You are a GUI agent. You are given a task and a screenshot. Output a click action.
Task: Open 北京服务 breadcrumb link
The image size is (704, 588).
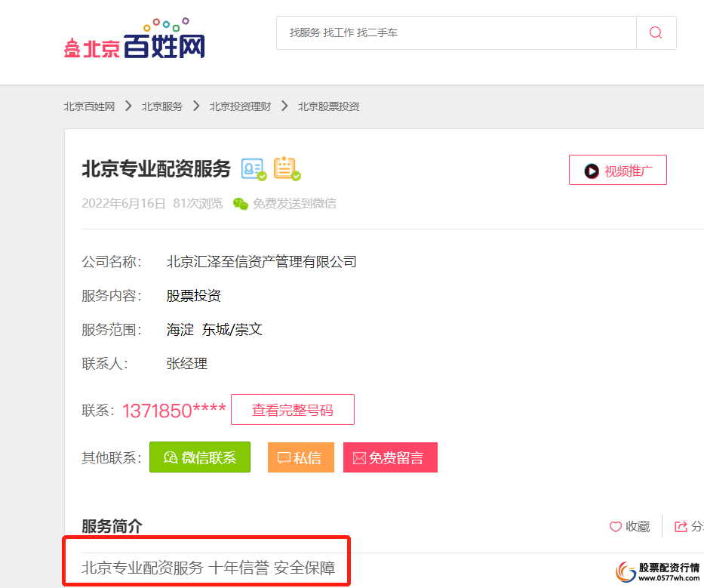point(162,106)
